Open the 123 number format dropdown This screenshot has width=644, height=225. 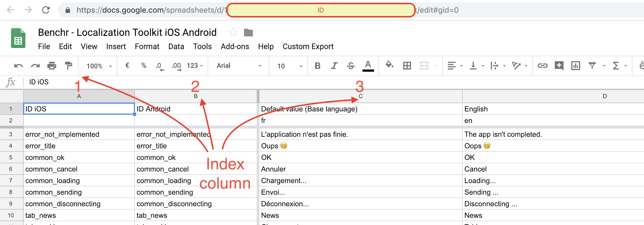195,66
